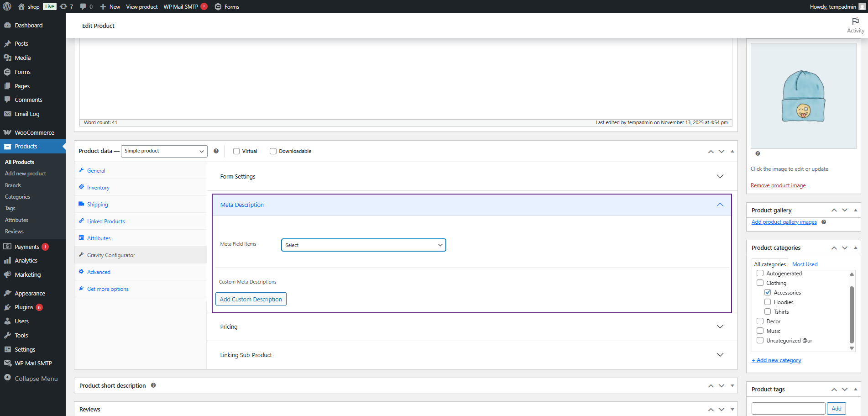Screen dimensions: 868x416
Task: Switch to the Inventory product data tab
Action: [x=98, y=188]
